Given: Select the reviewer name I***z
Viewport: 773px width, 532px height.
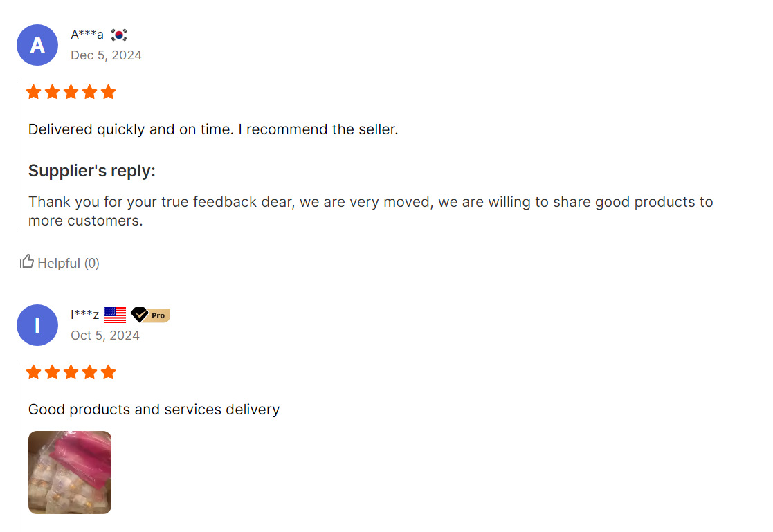Looking at the screenshot, I should click(84, 315).
